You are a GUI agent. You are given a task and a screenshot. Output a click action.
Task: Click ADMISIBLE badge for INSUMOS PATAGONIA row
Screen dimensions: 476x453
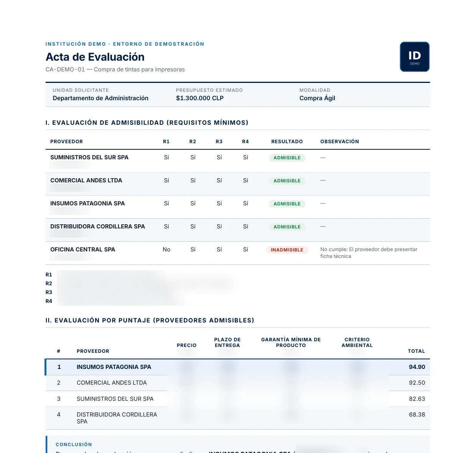coord(287,204)
